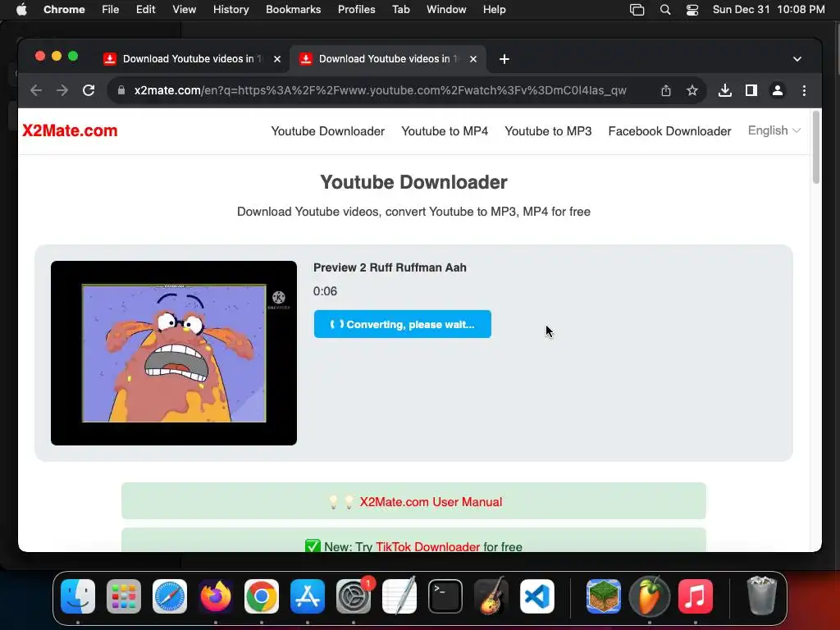The width and height of the screenshot is (840, 630).
Task: Open the Window menu
Action: point(446,10)
